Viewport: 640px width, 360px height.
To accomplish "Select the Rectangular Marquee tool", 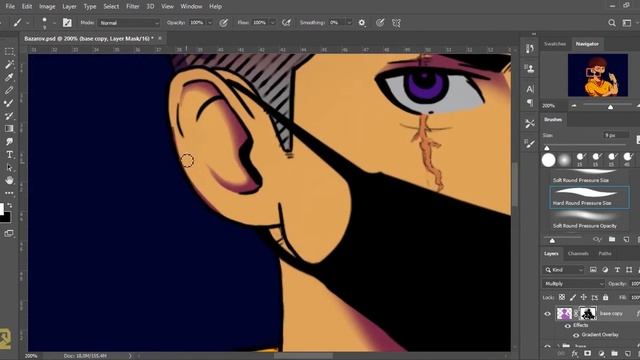I will click(x=9, y=52).
